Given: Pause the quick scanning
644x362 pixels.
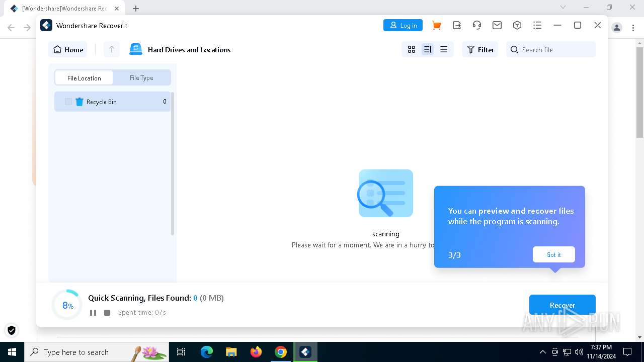Looking at the screenshot, I should tap(93, 313).
